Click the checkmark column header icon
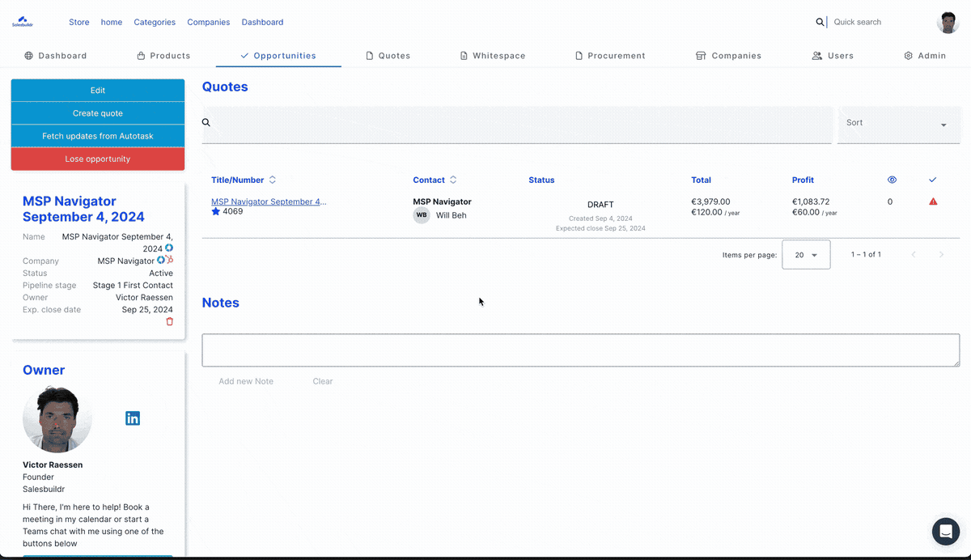Image resolution: width=971 pixels, height=560 pixels. click(x=933, y=180)
